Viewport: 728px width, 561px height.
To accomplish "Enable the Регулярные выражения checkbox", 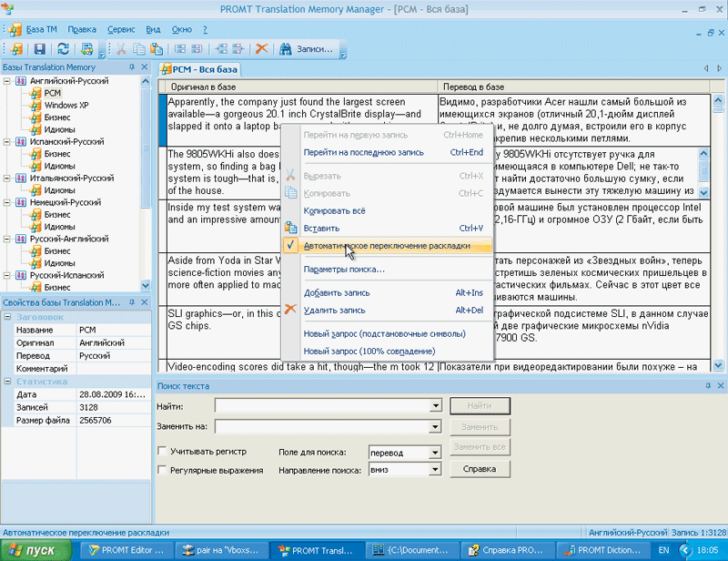I will (x=163, y=470).
